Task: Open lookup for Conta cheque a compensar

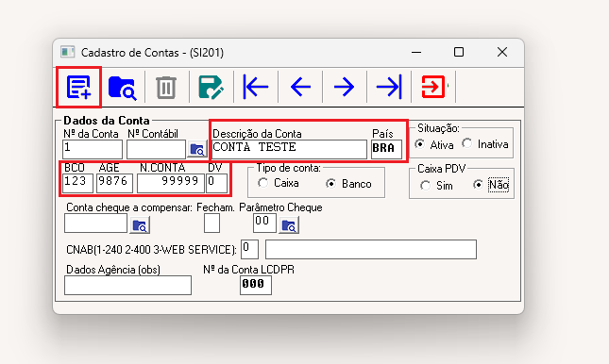Action: pos(140,225)
